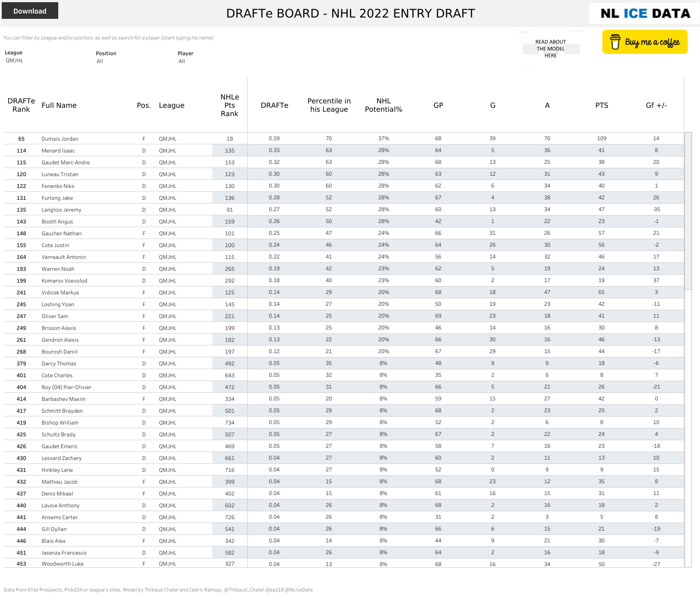Click the Pos. column header
Screen dimensions: 700x598
pos(144,105)
